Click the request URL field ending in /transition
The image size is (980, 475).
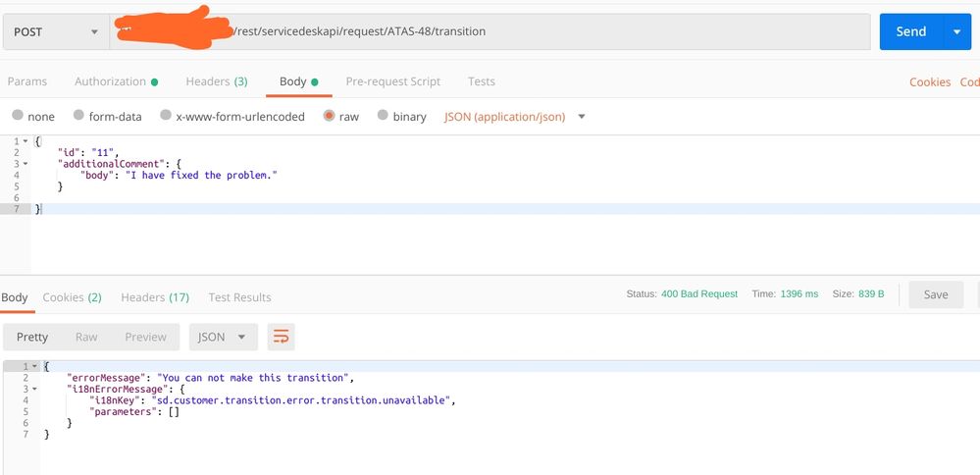coord(490,31)
